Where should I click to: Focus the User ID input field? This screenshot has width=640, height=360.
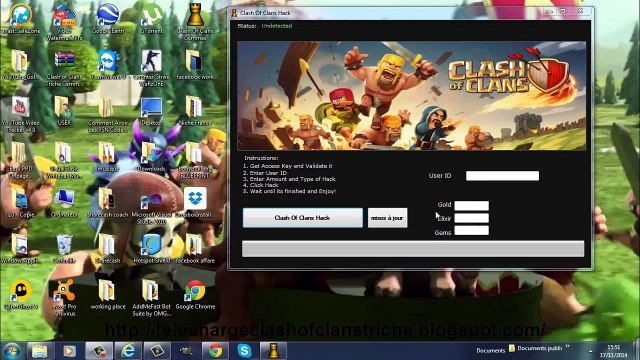(x=502, y=176)
